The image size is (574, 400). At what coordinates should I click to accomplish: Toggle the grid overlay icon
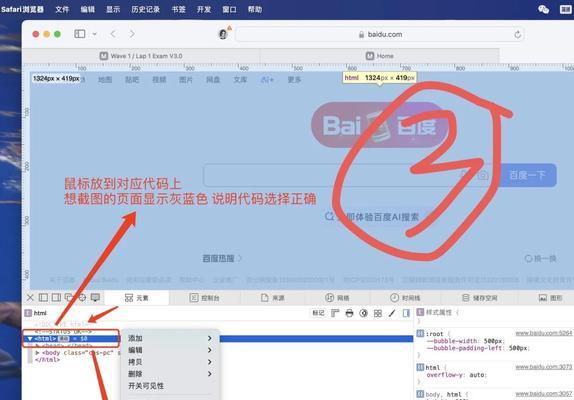pos(378,313)
